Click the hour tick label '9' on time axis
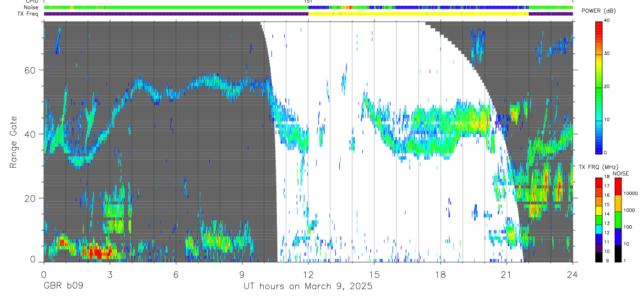The width and height of the screenshot is (644, 297). coord(242,275)
